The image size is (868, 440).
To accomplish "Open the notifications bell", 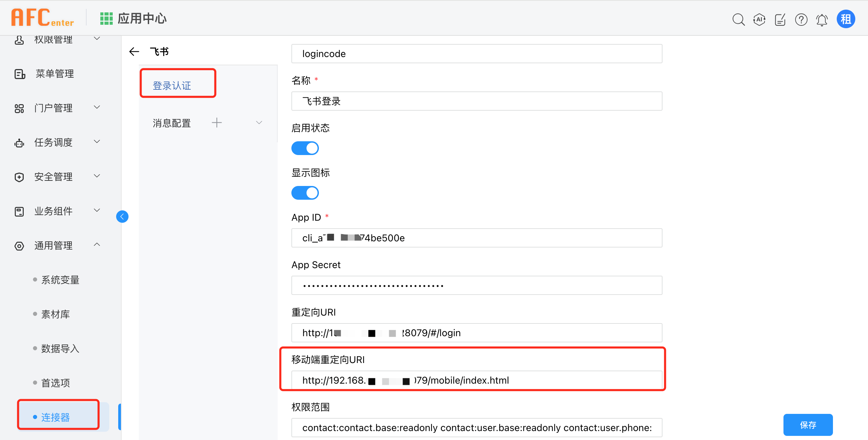I will [822, 20].
